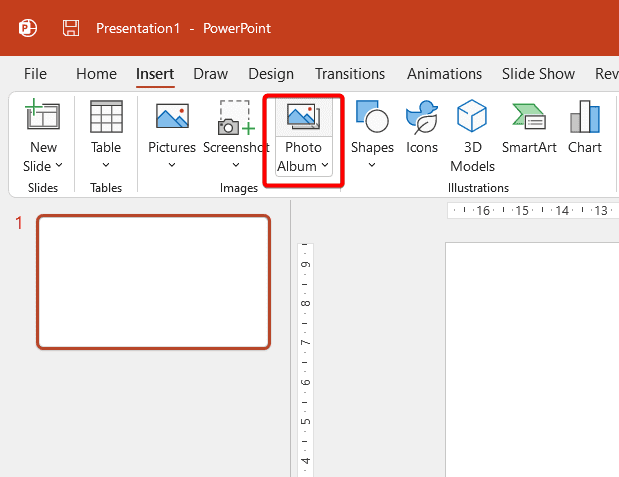Open the File menu
The image size is (619, 477).
coord(35,73)
